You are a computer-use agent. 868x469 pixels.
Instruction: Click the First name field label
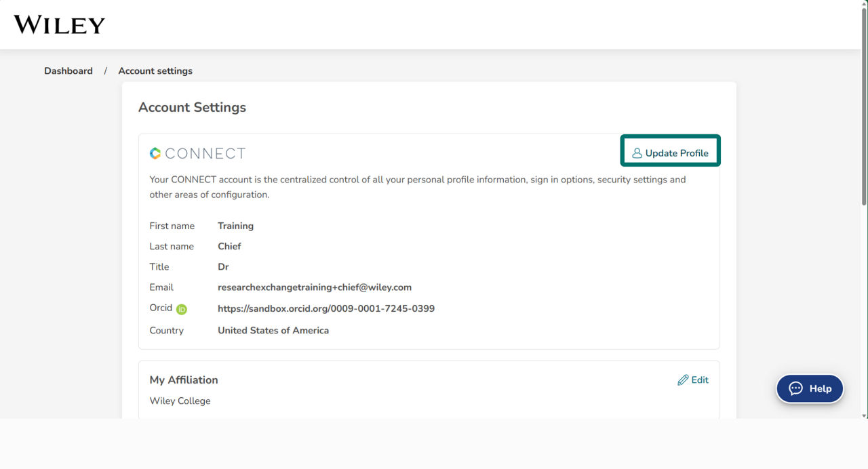pyautogui.click(x=172, y=226)
